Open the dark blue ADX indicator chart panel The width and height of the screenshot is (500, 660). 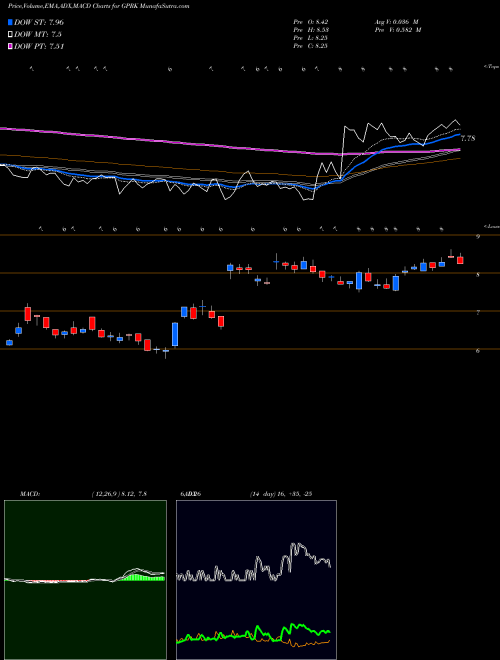[x=256, y=580]
